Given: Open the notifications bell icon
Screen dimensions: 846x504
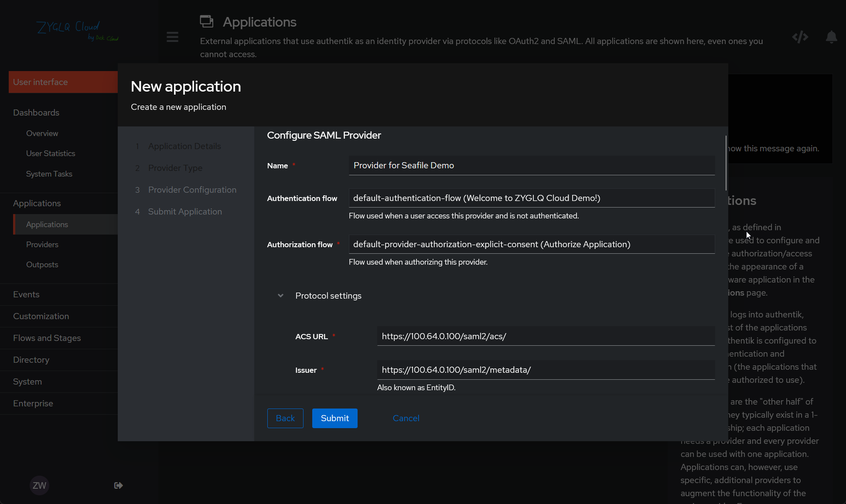Looking at the screenshot, I should click(x=831, y=37).
